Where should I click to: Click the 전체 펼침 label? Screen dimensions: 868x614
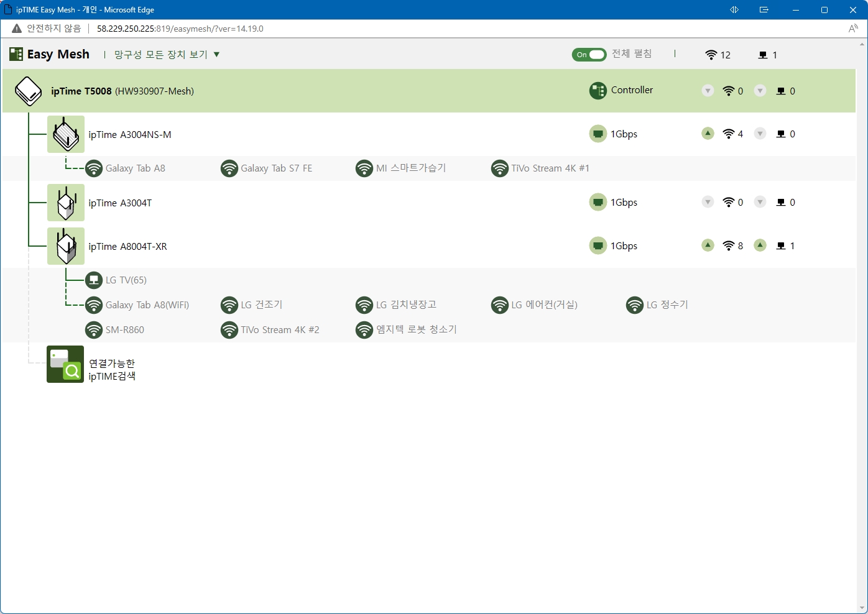[632, 54]
